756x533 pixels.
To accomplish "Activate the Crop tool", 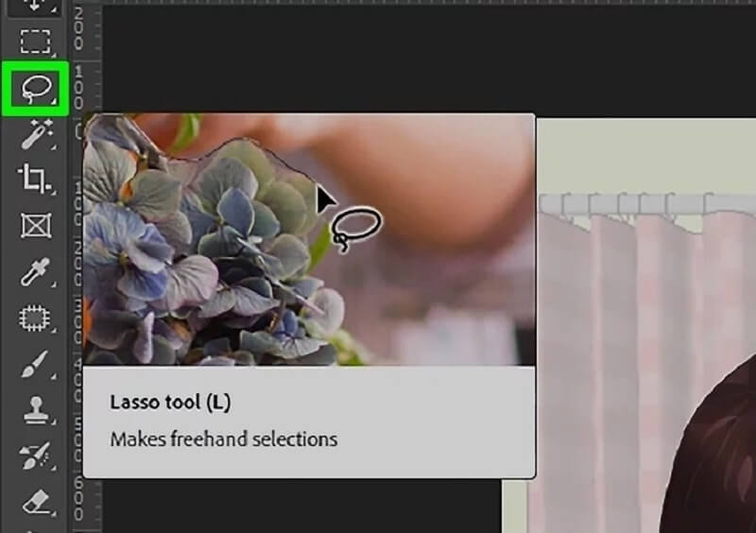I will [x=34, y=179].
